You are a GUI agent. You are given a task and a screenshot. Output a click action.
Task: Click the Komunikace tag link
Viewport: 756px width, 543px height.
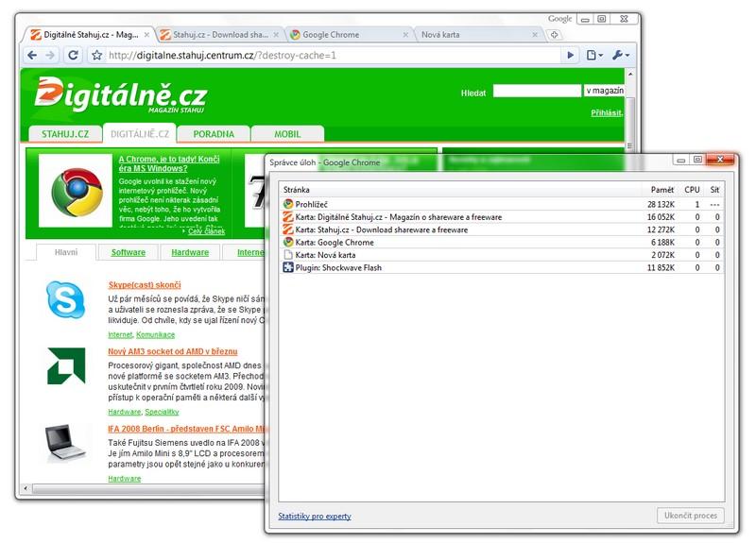click(155, 334)
